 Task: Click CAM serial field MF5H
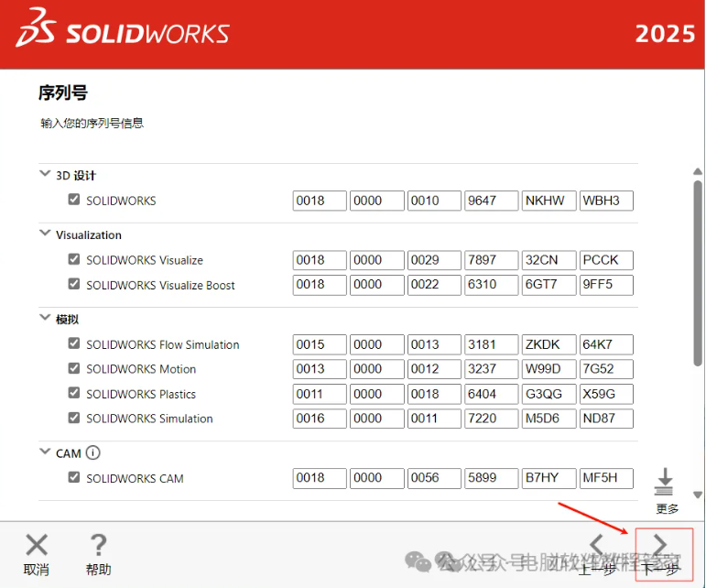(606, 478)
